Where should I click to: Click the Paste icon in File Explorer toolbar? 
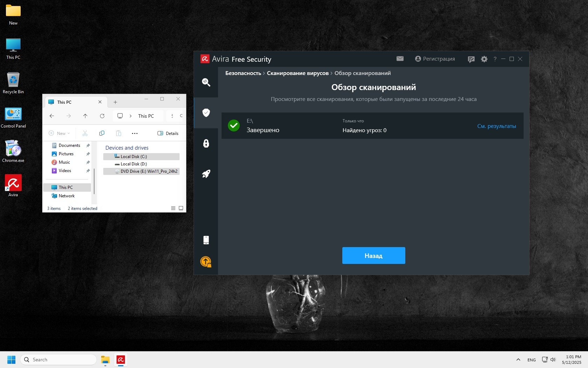pos(119,133)
